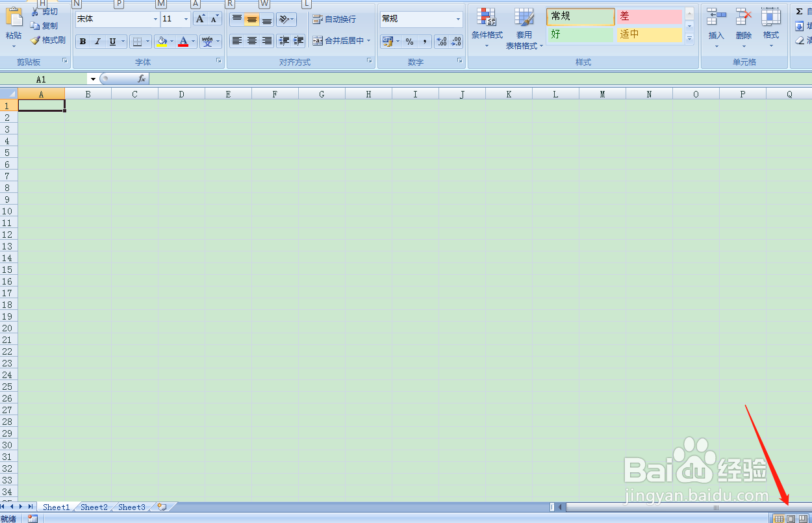This screenshot has width=812, height=523.
Task: Click the Copy (复制) button
Action: (x=44, y=26)
